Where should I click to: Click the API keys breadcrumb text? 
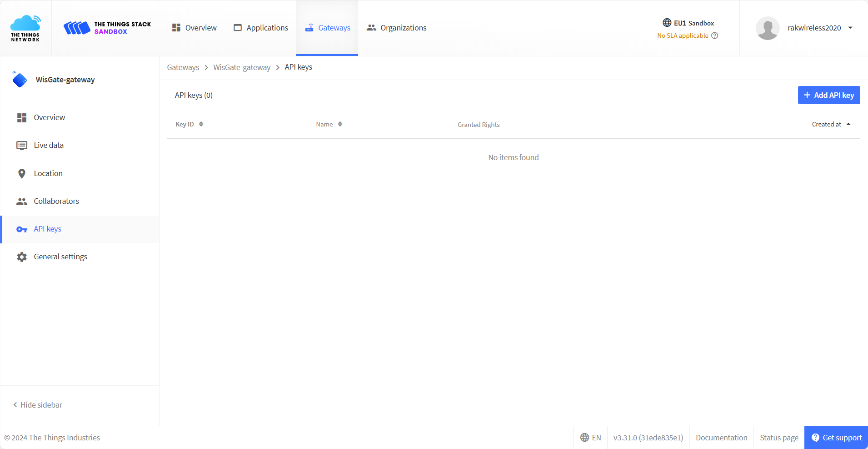299,67
